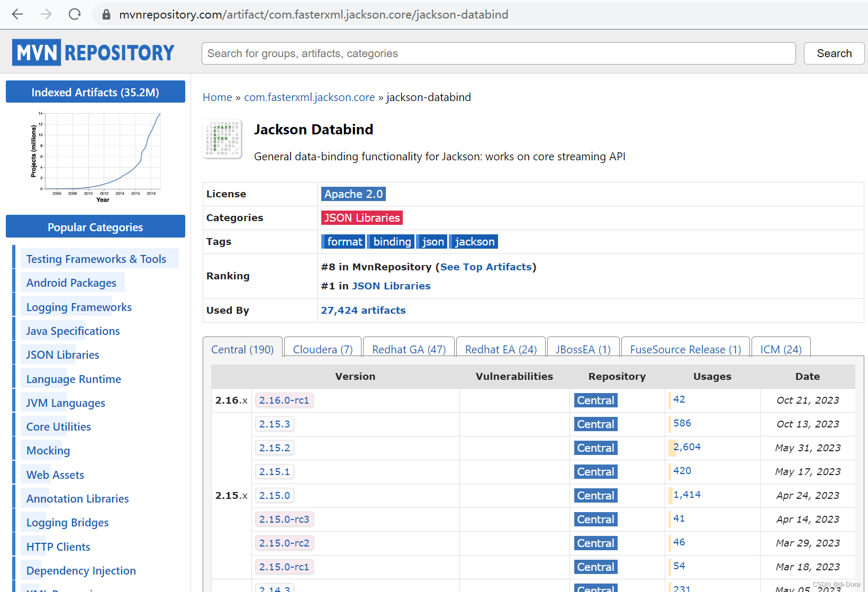Screen dimensions: 868x592
Task: Open the 1,414 usages link
Action: point(687,495)
